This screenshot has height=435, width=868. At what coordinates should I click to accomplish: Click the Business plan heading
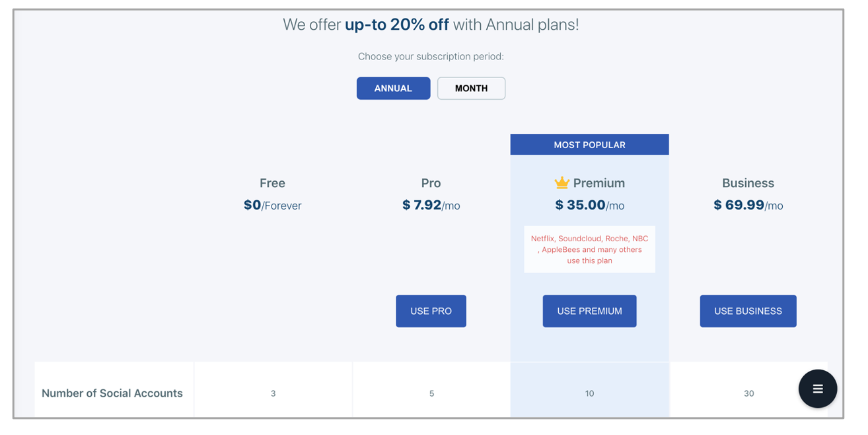[x=748, y=183]
